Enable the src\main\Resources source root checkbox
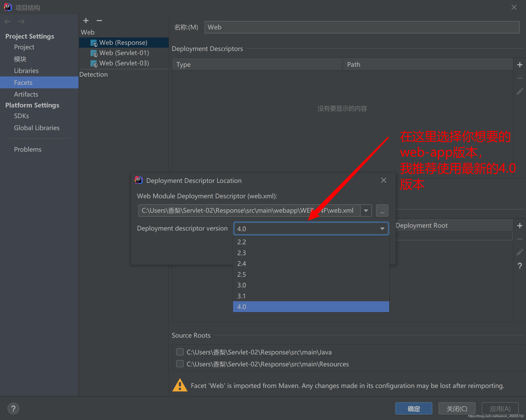The image size is (526, 420). pos(180,364)
